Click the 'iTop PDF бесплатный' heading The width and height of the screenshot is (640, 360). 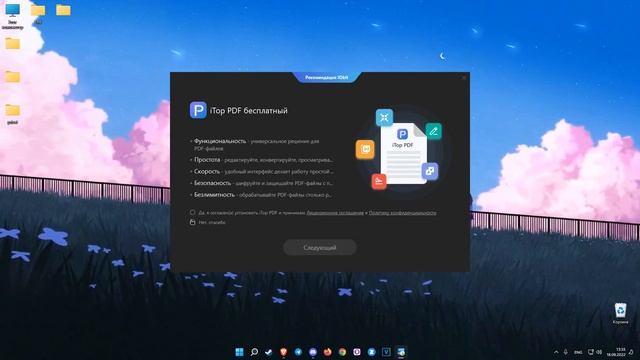pos(249,111)
